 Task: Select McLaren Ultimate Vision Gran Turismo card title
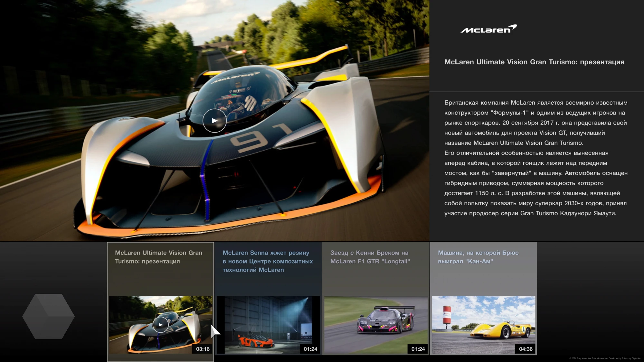coord(159,257)
